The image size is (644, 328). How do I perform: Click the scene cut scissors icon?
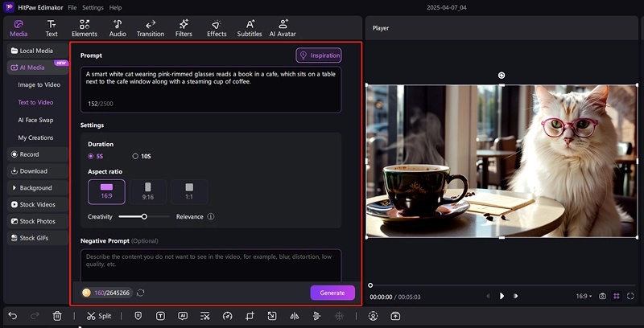click(205, 316)
